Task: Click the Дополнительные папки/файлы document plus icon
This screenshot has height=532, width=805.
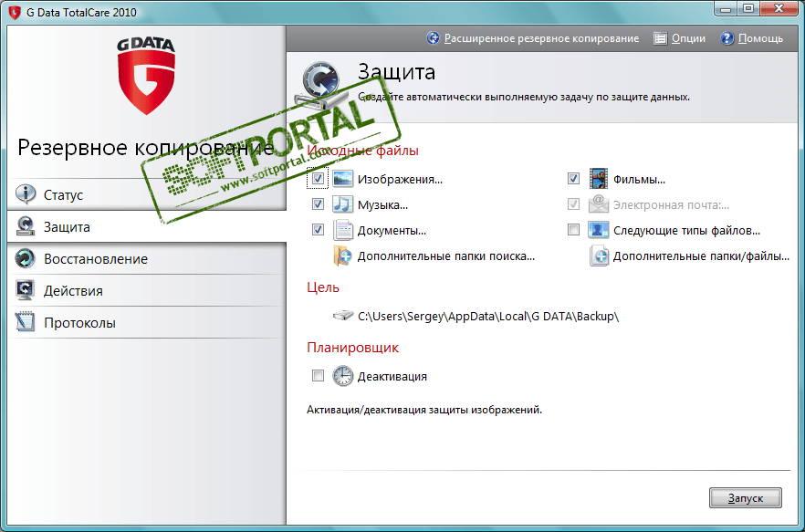Action: (599, 256)
